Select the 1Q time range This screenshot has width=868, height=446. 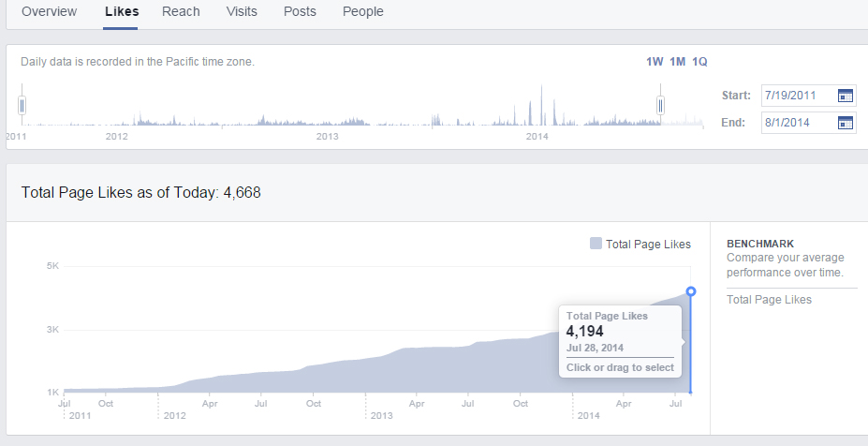699,62
